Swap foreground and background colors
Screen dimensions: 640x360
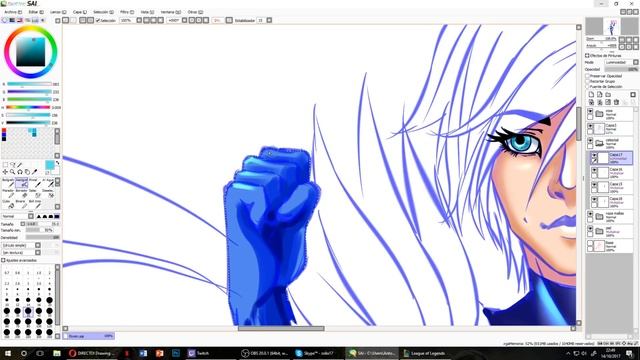coord(58,163)
